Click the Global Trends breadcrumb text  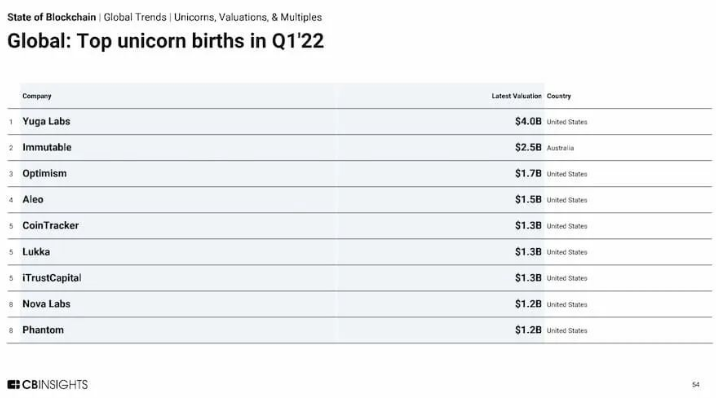click(135, 17)
